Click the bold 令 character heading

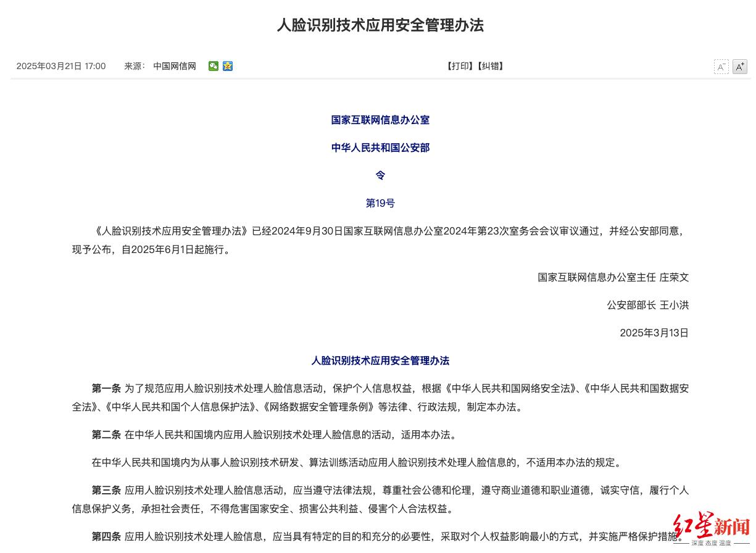coord(380,175)
